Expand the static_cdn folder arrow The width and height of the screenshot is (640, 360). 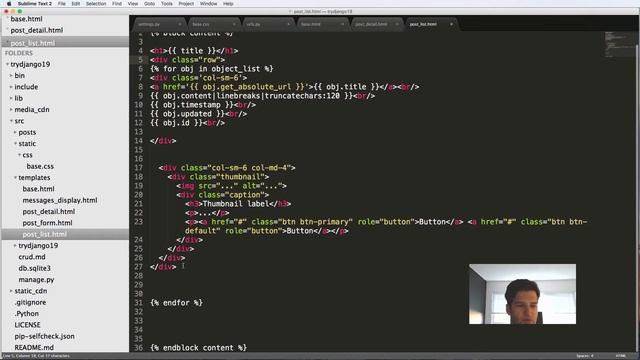(11, 291)
